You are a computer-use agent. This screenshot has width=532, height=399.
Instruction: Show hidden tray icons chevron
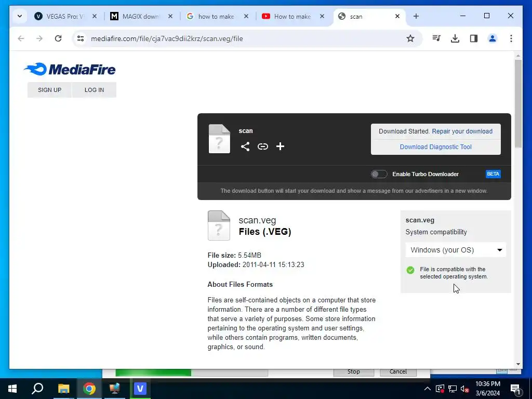(x=428, y=389)
